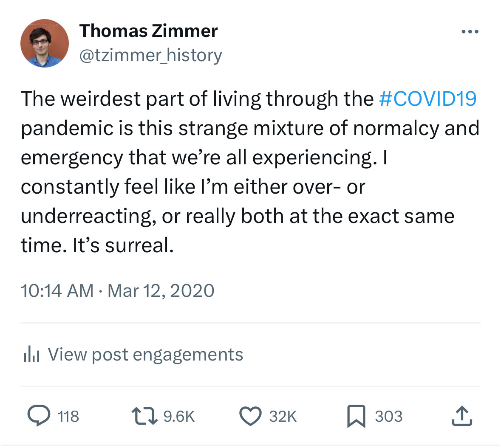Click the 303 bookmarks count
The image size is (501, 448).
coord(388,417)
